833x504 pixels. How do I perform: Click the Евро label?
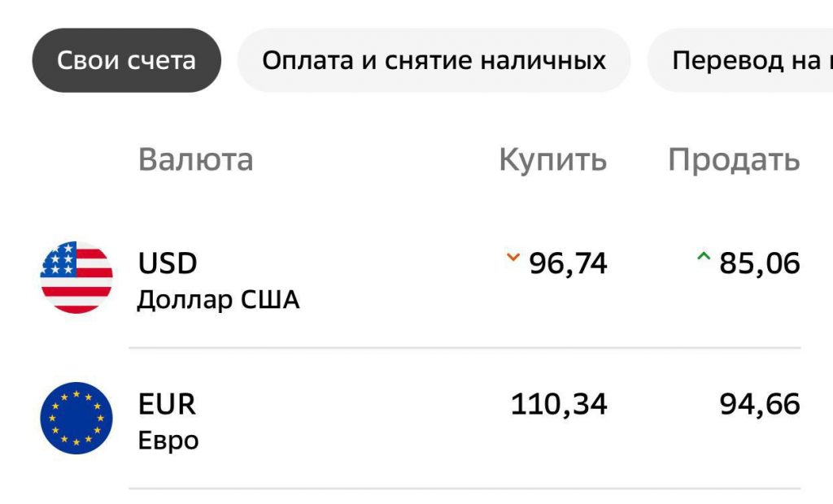(168, 441)
